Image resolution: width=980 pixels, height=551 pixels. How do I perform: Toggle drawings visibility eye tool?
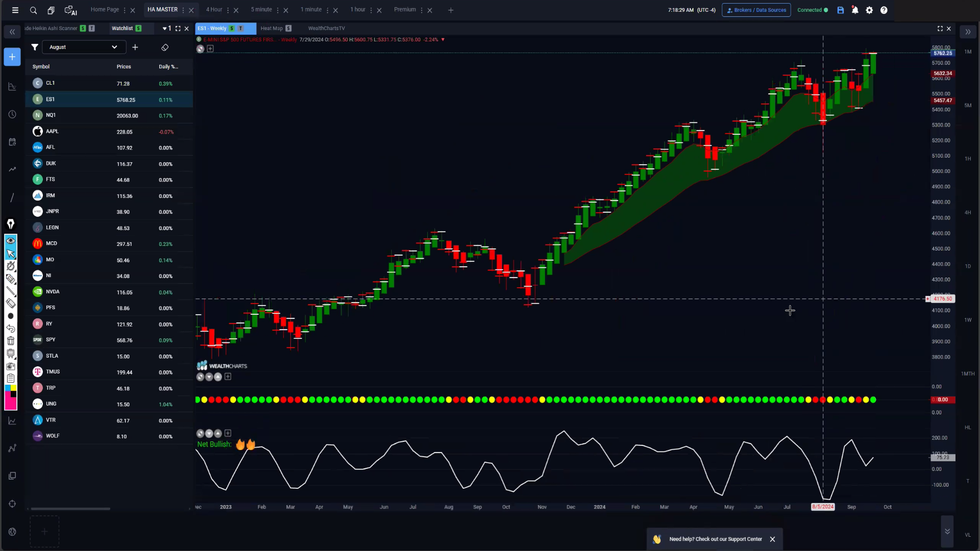(11, 240)
